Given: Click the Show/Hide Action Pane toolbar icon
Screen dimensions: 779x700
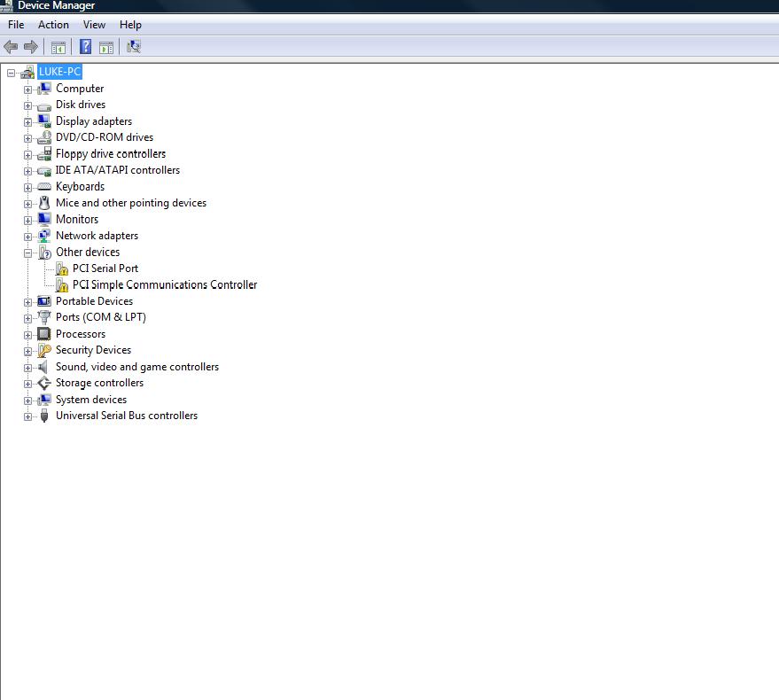Looking at the screenshot, I should [x=105, y=46].
